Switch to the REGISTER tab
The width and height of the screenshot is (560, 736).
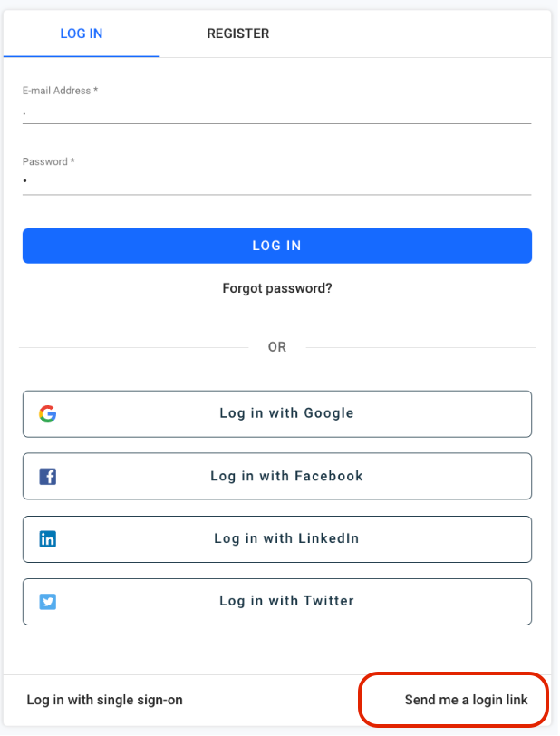click(238, 34)
